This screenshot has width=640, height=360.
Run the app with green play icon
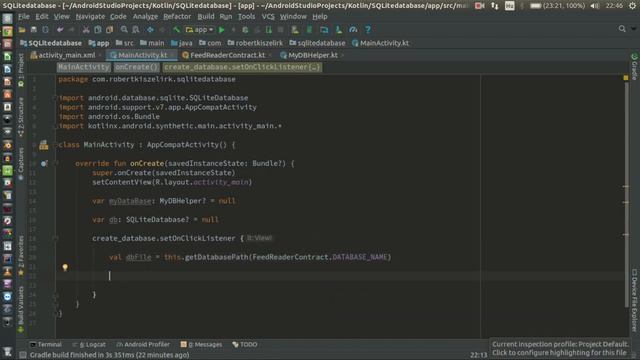[222, 30]
